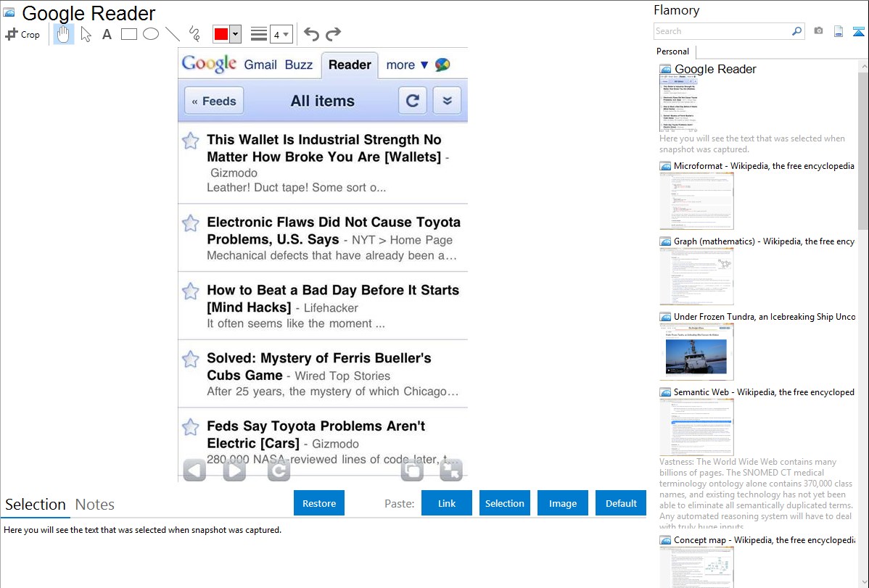869x588 pixels.
Task: Click the Semantic Web entry's browser icon
Action: [666, 392]
